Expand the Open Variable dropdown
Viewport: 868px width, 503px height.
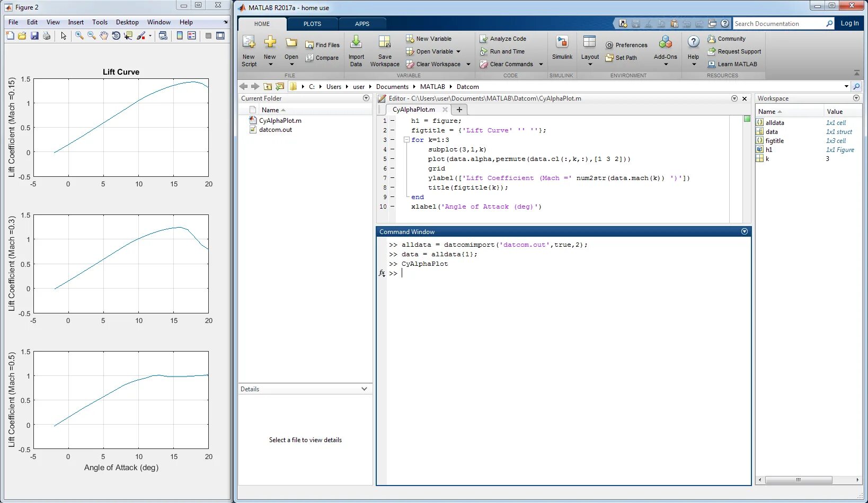pyautogui.click(x=458, y=51)
